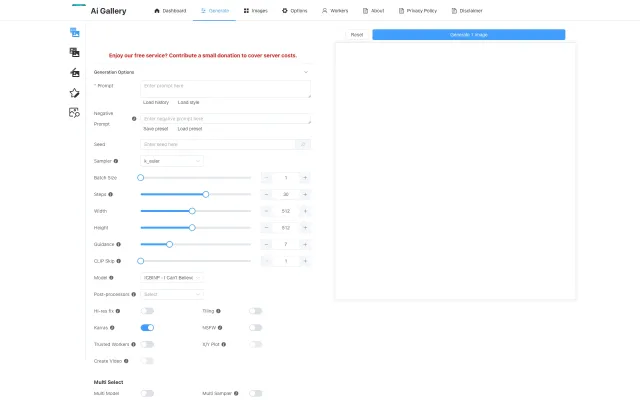The image size is (640, 400).
Task: Go to the Dashboard tab
Action: pos(170,10)
